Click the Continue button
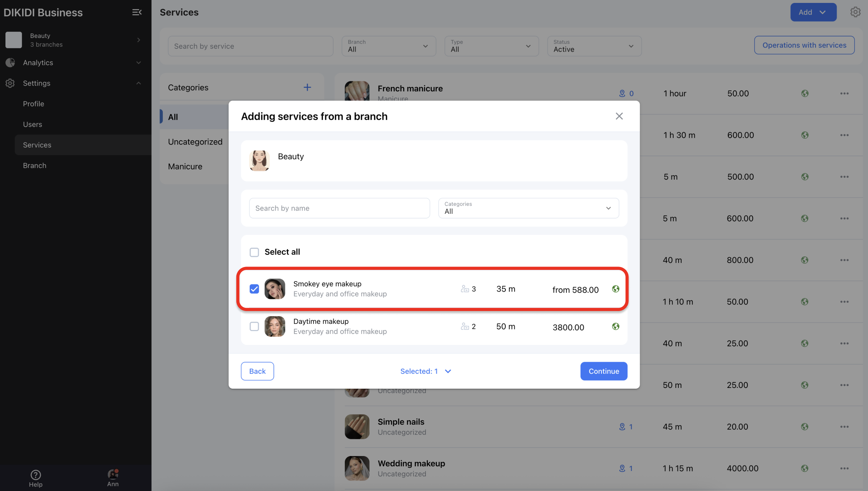 click(603, 371)
